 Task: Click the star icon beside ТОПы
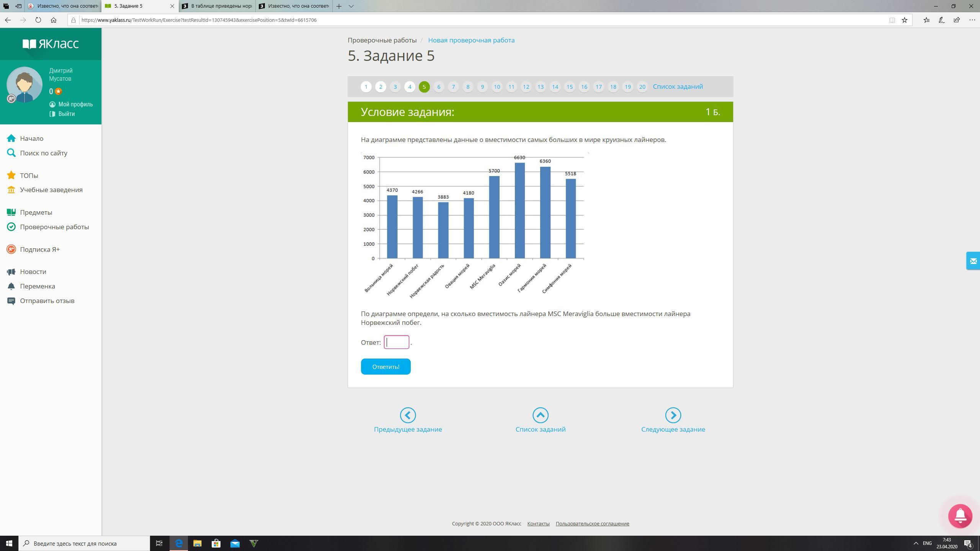11,175
